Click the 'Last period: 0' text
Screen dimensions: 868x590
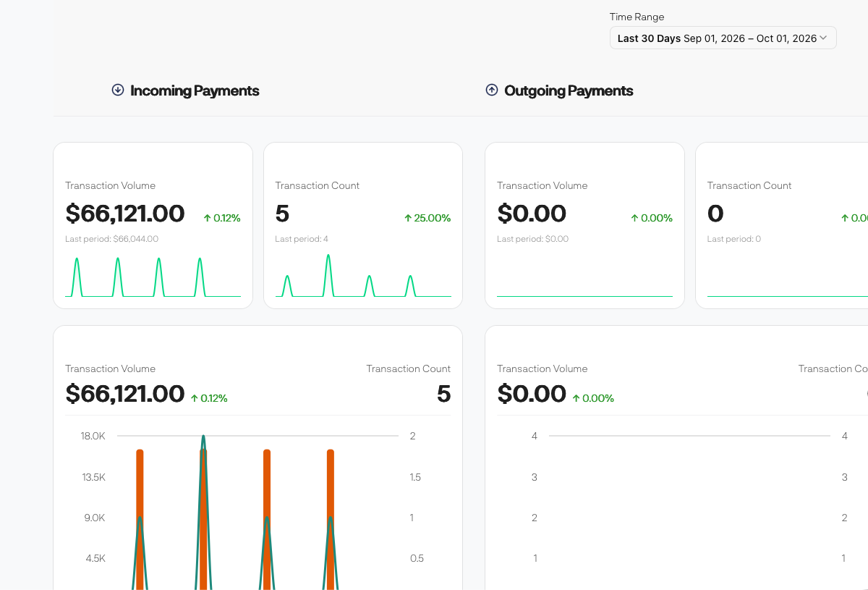pyautogui.click(x=733, y=239)
